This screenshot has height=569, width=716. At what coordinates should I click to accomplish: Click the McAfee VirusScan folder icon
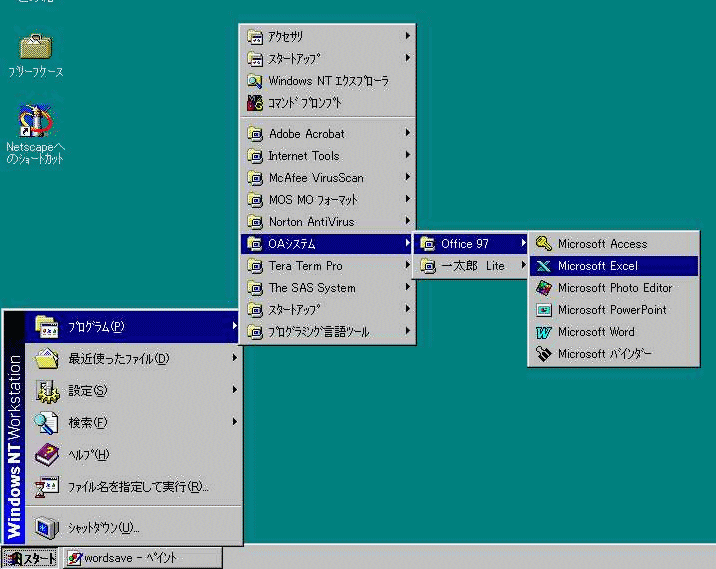[x=255, y=178]
